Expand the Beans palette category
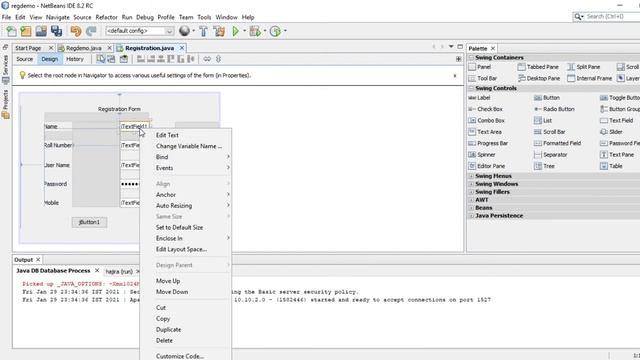This screenshot has width=640, height=360. (x=471, y=208)
